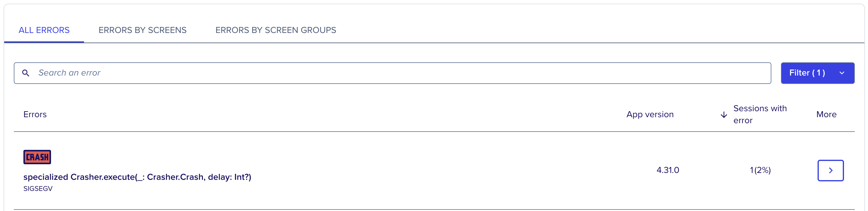
Task: Select the 4.31.0 app version cell
Action: 668,170
